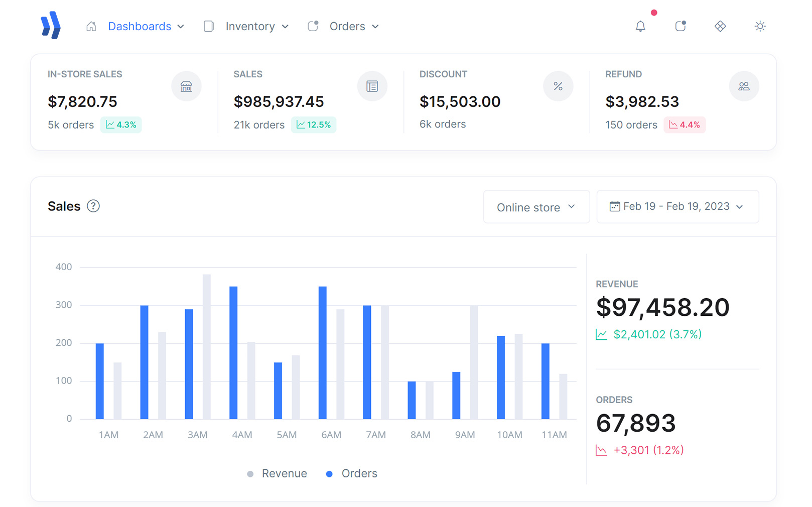812x507 pixels.
Task: Click the 6k orders label
Action: point(443,124)
